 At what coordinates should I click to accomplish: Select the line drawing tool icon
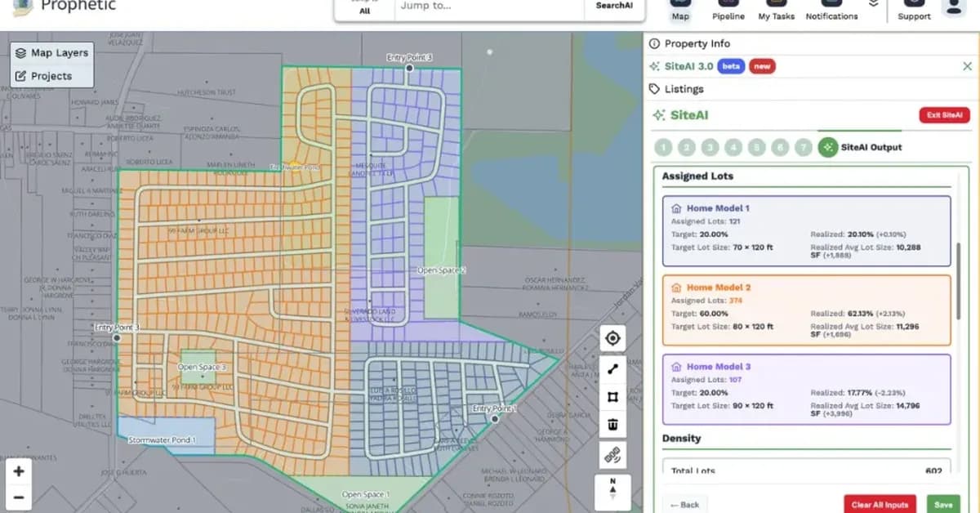click(x=612, y=368)
